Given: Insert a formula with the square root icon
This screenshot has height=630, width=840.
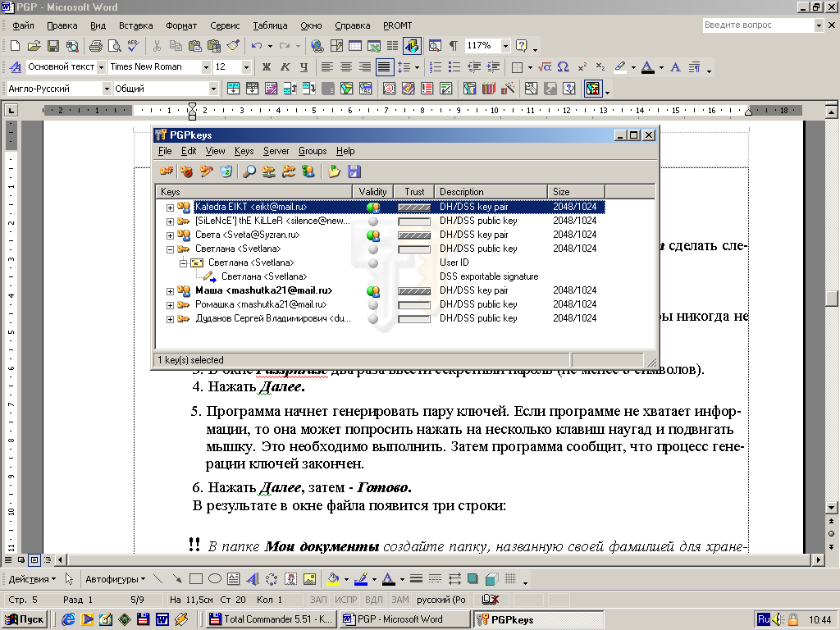Looking at the screenshot, I should point(545,67).
